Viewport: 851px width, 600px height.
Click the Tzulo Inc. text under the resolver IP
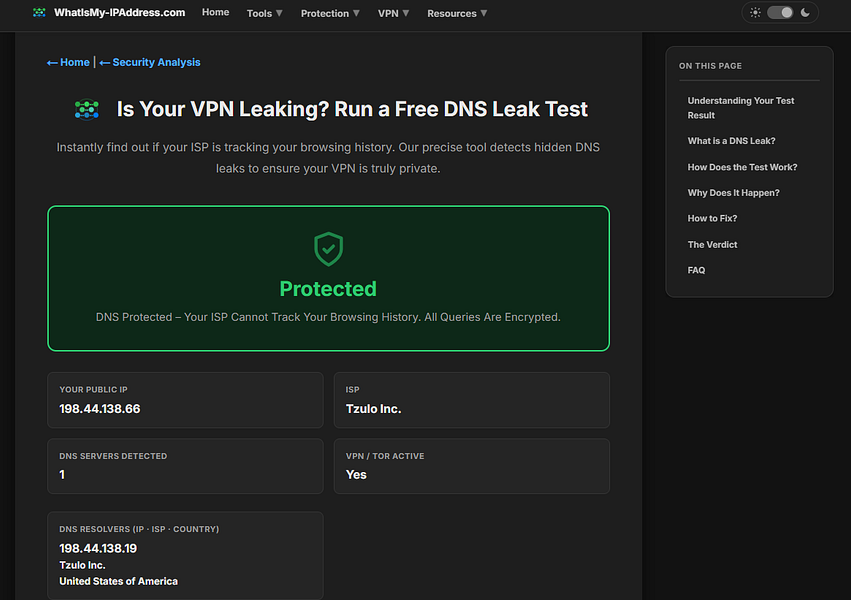coord(82,565)
